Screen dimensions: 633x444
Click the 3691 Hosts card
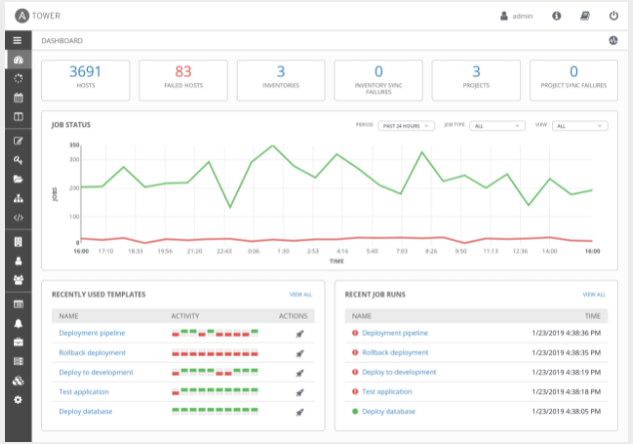[x=86, y=80]
